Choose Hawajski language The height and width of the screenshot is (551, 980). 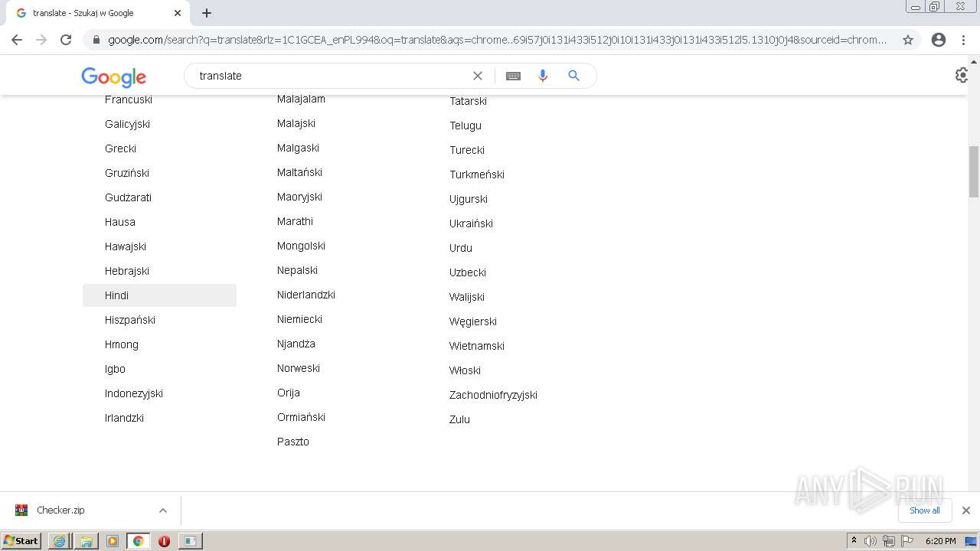tap(126, 246)
